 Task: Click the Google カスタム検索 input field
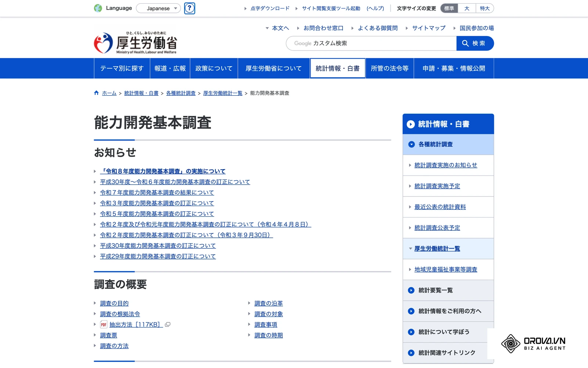point(371,43)
